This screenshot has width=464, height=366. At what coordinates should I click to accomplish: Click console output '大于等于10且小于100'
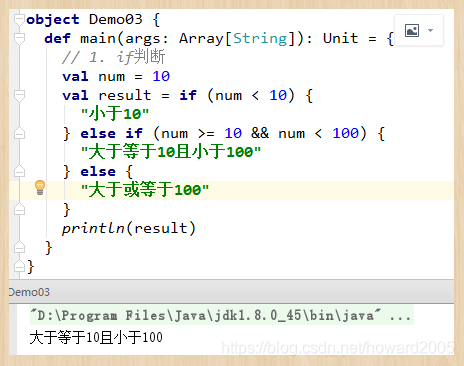pyautogui.click(x=96, y=337)
